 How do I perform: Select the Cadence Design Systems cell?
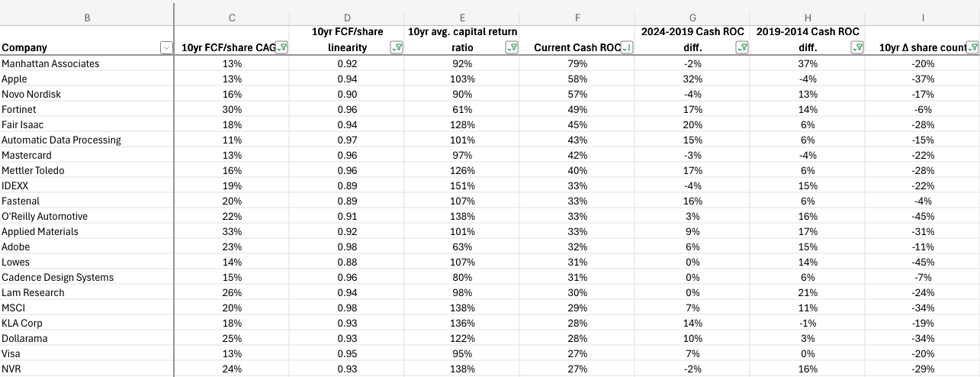[87, 277]
